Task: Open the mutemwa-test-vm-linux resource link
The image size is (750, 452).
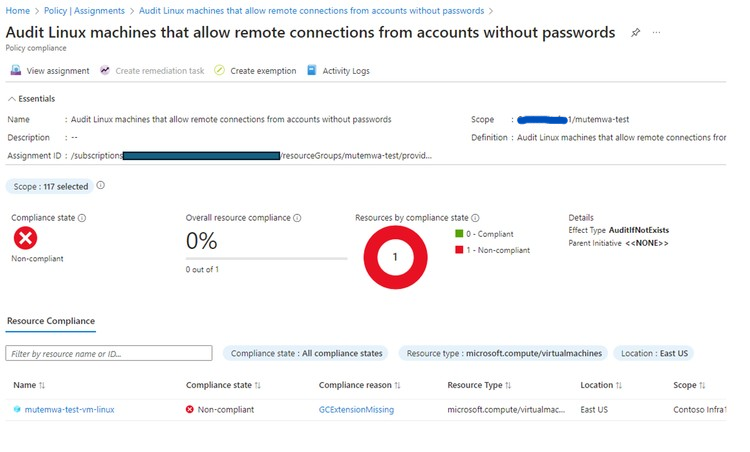Action: point(69,409)
